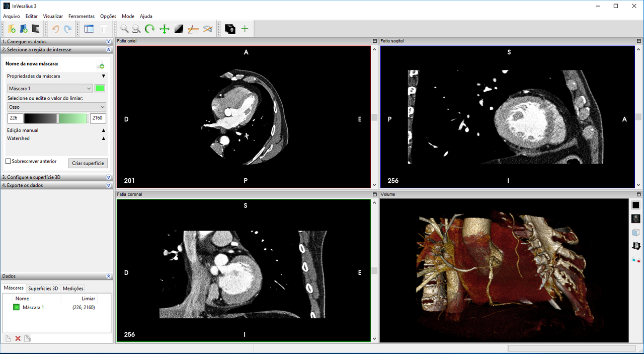Maximize the Fatia coronal view

(x=374, y=194)
